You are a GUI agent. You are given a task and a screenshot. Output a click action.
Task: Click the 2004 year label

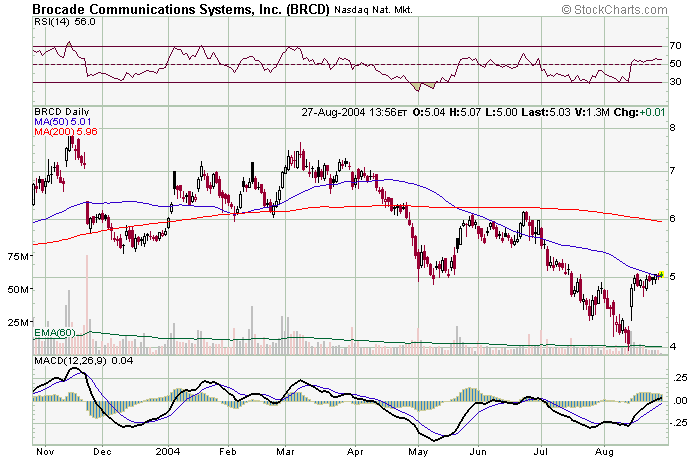point(168,452)
